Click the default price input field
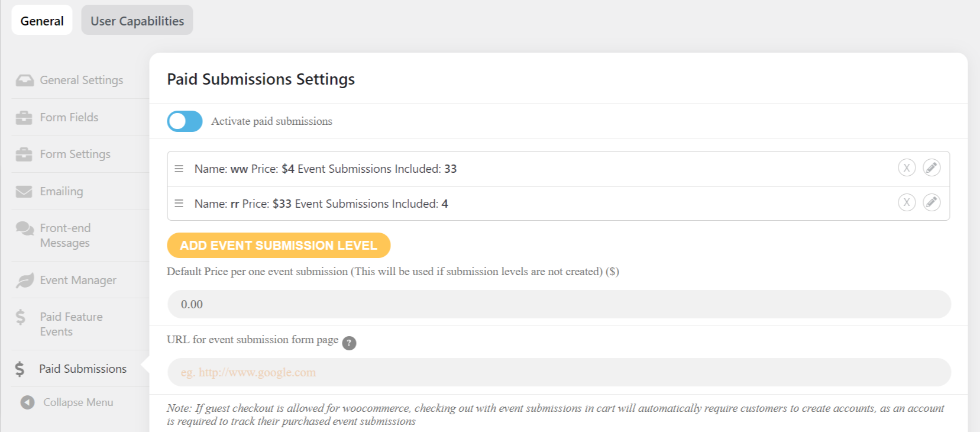This screenshot has width=980, height=432. (x=559, y=304)
